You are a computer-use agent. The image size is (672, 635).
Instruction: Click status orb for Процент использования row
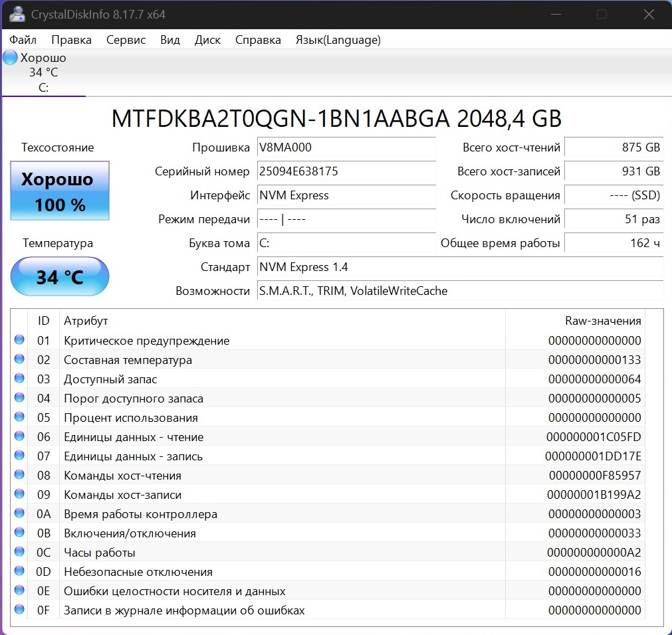[19, 417]
